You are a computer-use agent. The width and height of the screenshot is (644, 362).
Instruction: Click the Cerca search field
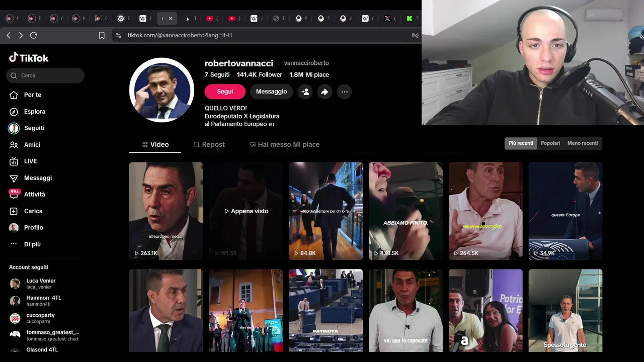[x=45, y=75]
